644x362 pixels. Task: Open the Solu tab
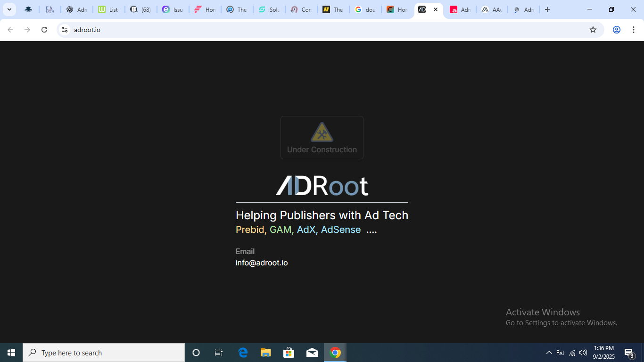click(x=269, y=9)
